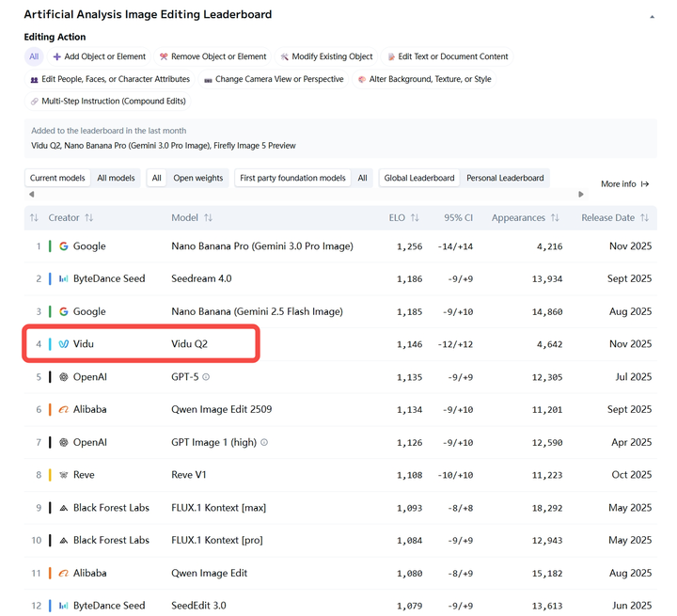Switch to Personal Leaderboard tab
This screenshot has width=677, height=616.
[505, 178]
